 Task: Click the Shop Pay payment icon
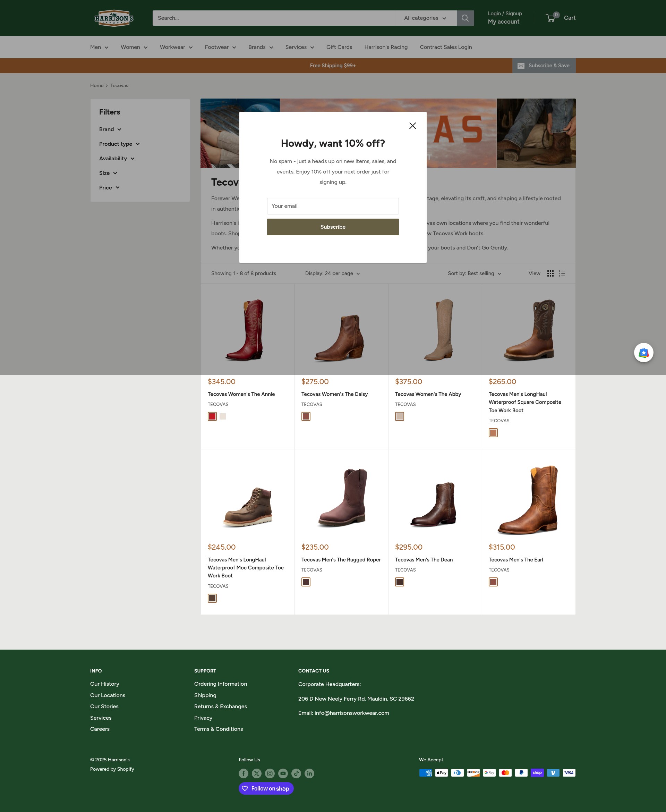(x=537, y=772)
